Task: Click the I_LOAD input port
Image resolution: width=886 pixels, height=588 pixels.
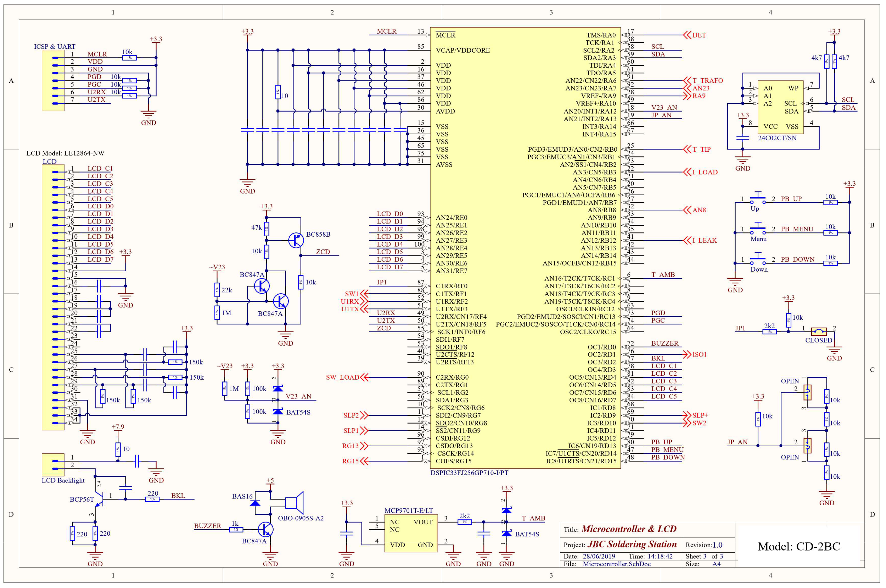Action: 701,172
